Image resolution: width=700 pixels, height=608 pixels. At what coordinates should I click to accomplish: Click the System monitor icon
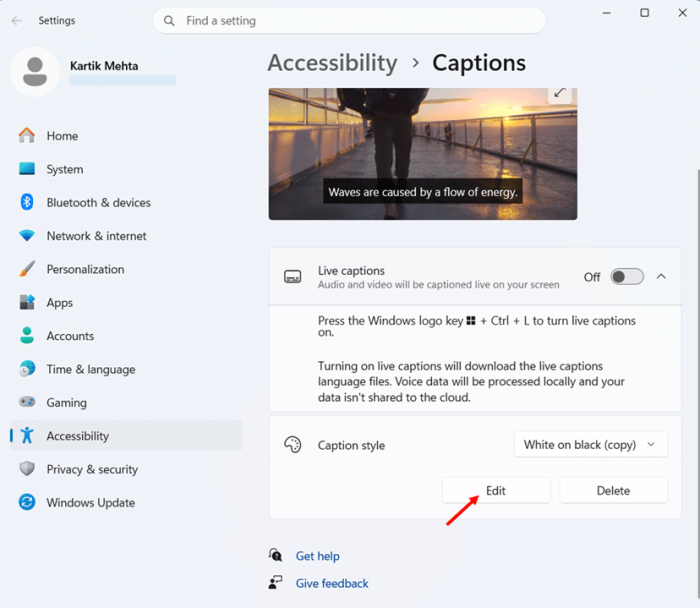click(27, 169)
